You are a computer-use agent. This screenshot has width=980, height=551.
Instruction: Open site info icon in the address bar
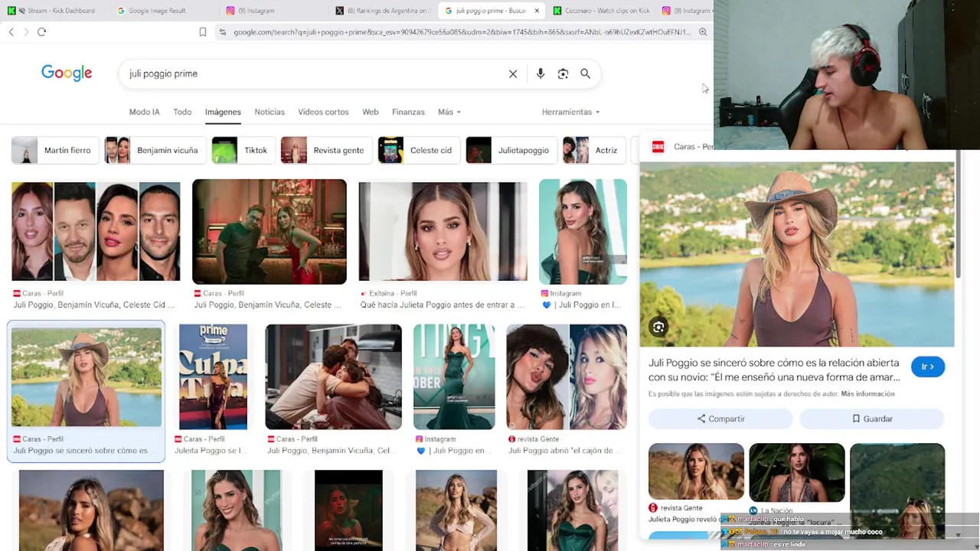tap(222, 32)
